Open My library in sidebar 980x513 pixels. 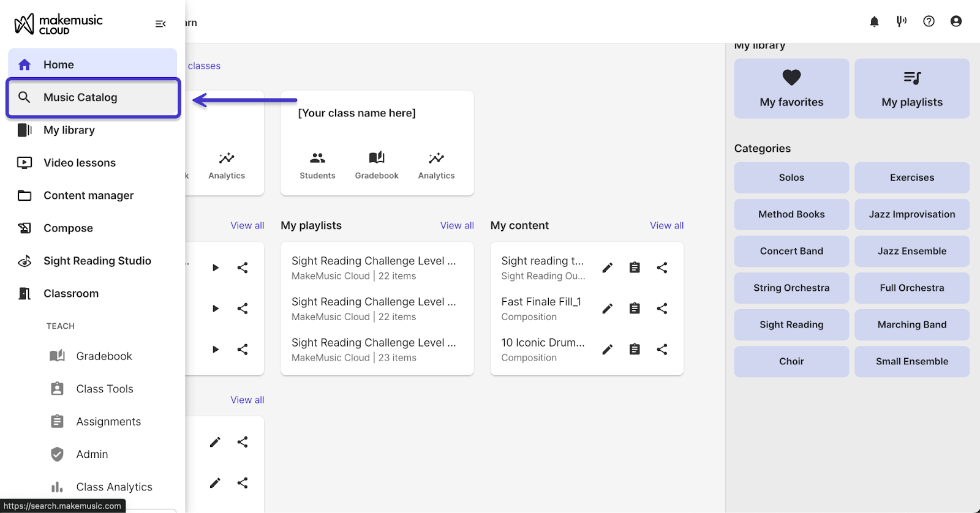pos(92,130)
